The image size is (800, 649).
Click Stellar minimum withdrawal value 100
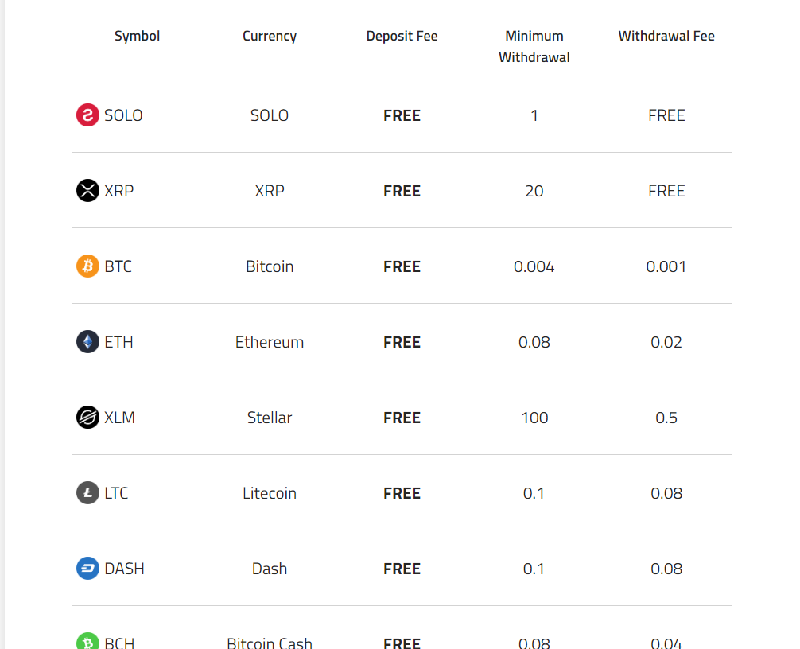pyautogui.click(x=534, y=417)
